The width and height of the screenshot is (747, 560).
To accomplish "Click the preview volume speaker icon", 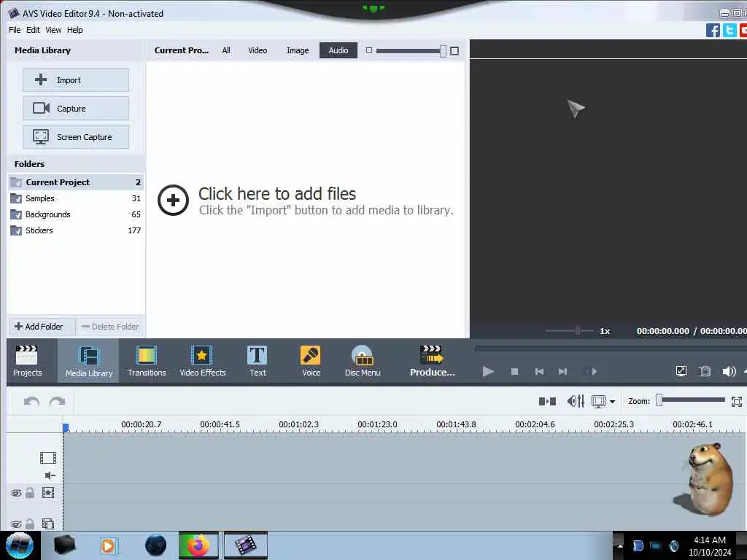I will pyautogui.click(x=729, y=371).
